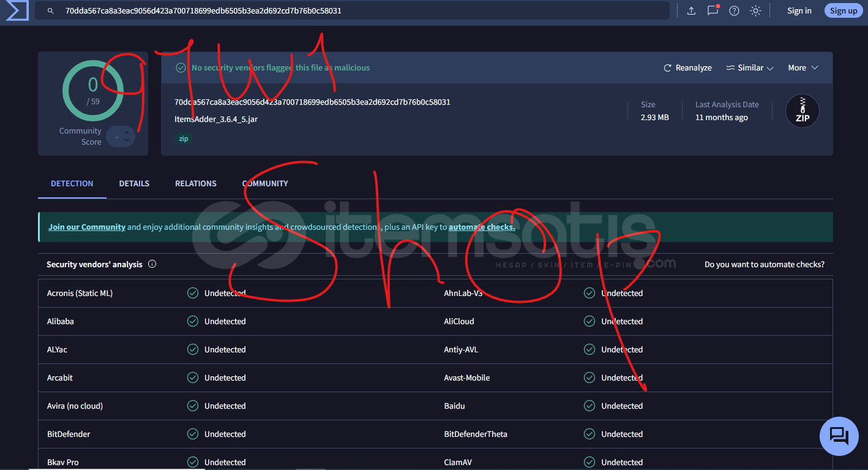Open the help question-mark icon
868x470 pixels.
734,10
